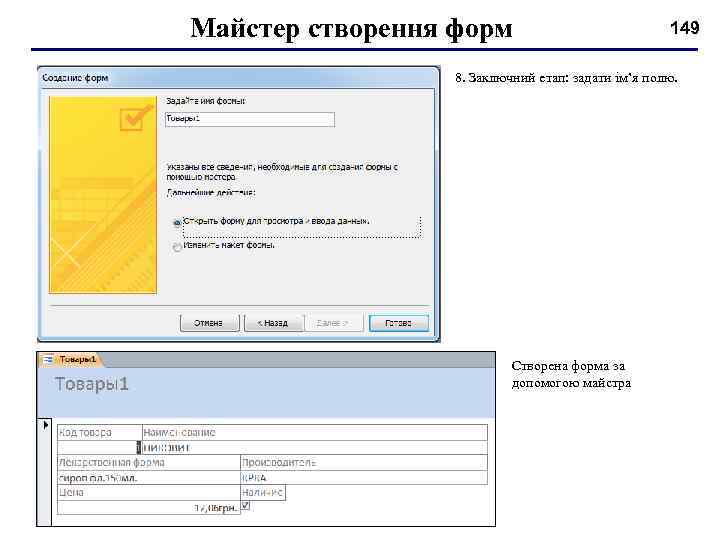This screenshot has width=720, height=540.
Task: Click the Цена value field
Action: point(149,507)
